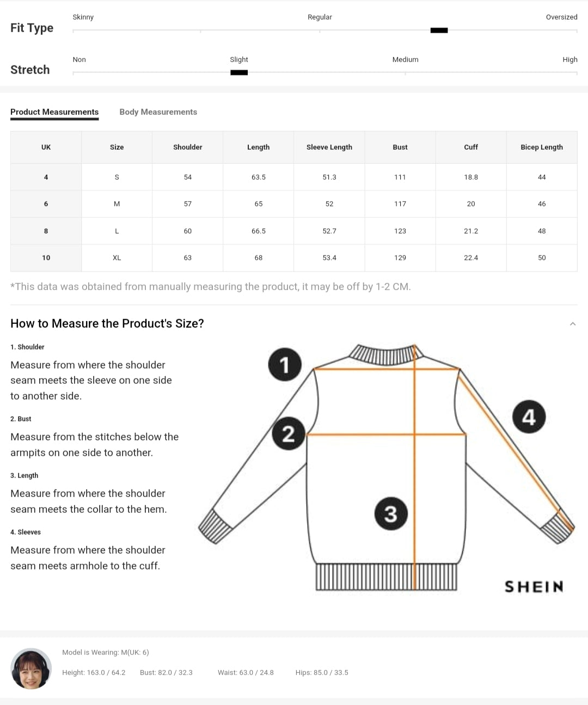Switch to the Body Measurements tab
The height and width of the screenshot is (705, 588).
[x=158, y=112]
